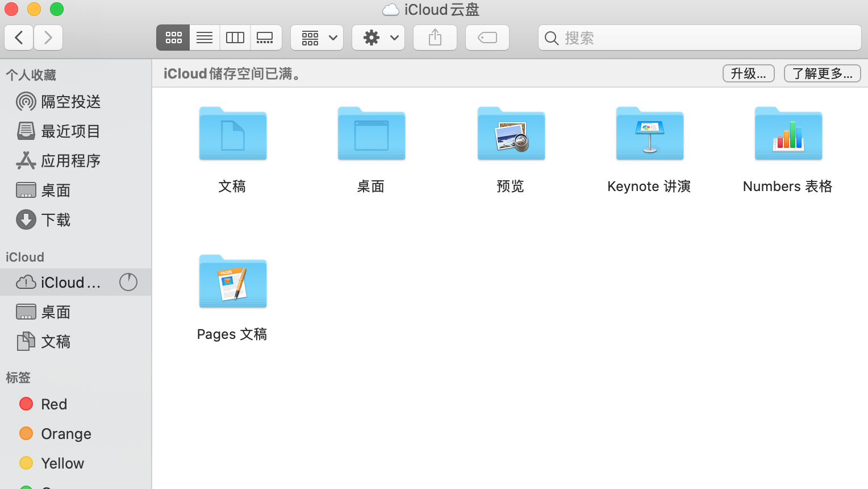The height and width of the screenshot is (489, 868).
Task: Click the 了解更多... button
Action: click(822, 73)
